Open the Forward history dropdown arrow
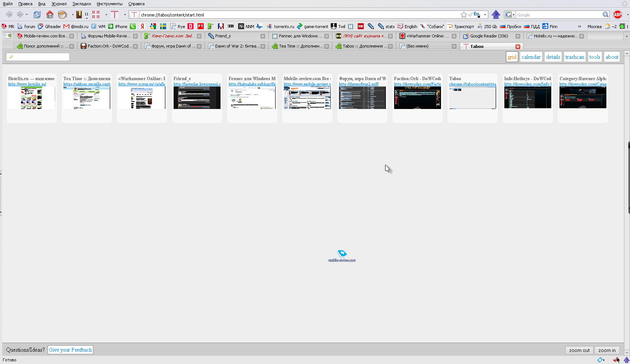This screenshot has width=630, height=364. point(27,15)
